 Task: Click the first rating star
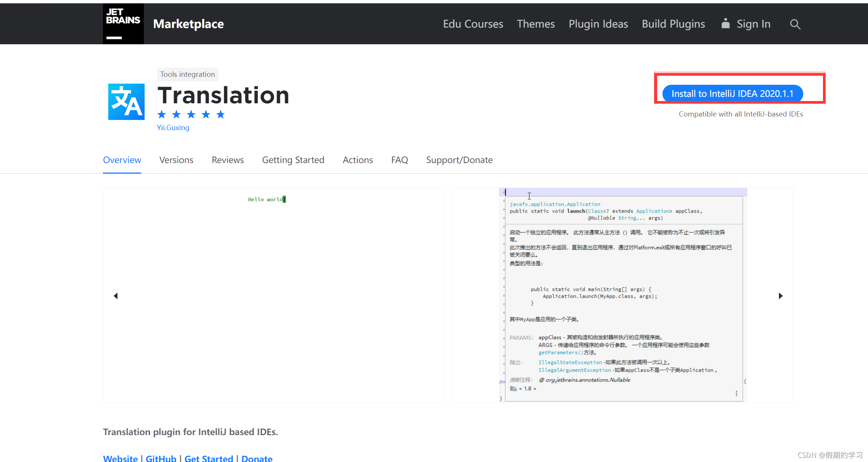click(162, 114)
